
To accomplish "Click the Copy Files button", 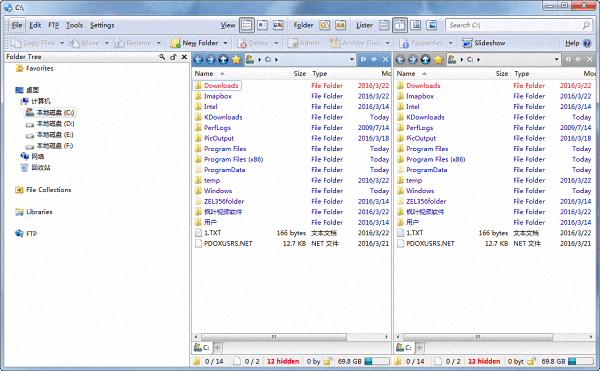I will [33, 43].
